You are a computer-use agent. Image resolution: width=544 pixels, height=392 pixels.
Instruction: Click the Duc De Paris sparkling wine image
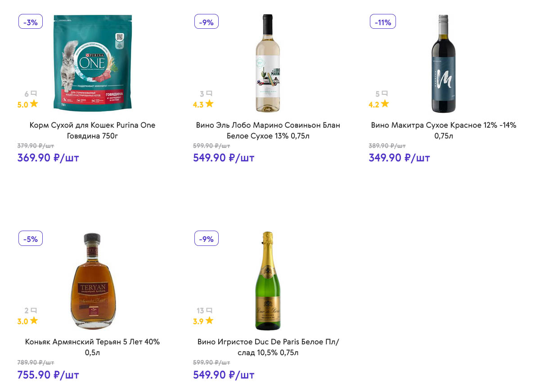coord(268,281)
